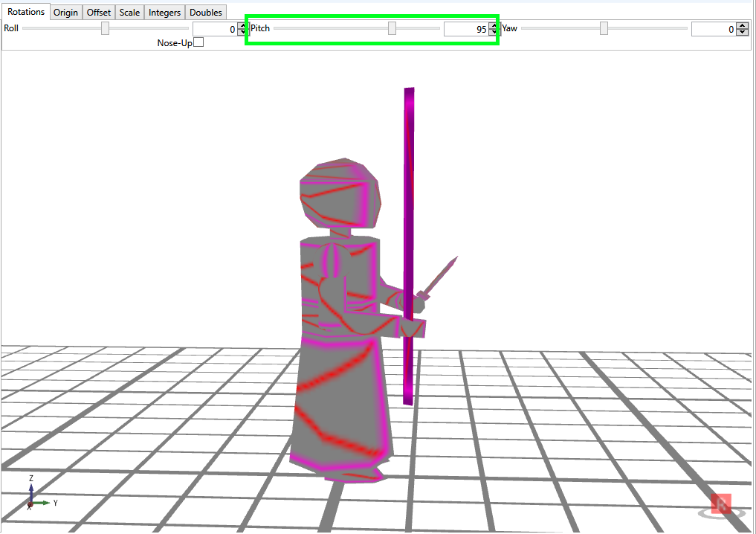Raise Yaw value with up arrow
This screenshot has height=534, width=756.
[x=741, y=25]
